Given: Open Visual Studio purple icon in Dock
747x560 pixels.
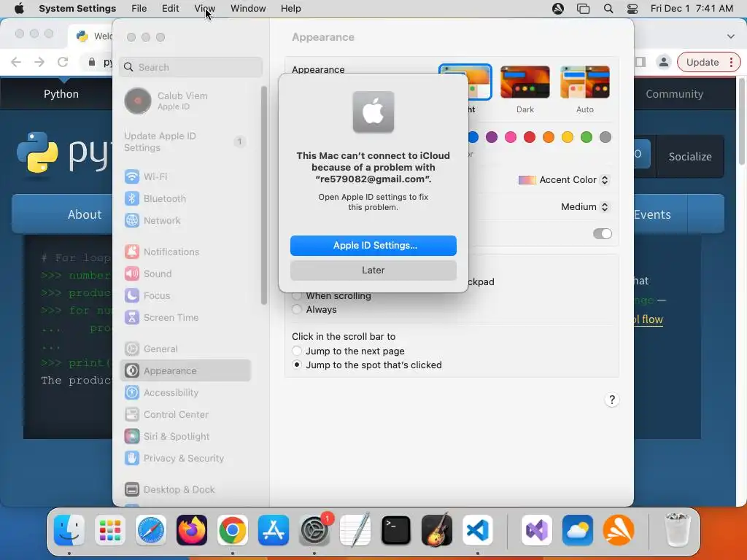Looking at the screenshot, I should pos(537,530).
